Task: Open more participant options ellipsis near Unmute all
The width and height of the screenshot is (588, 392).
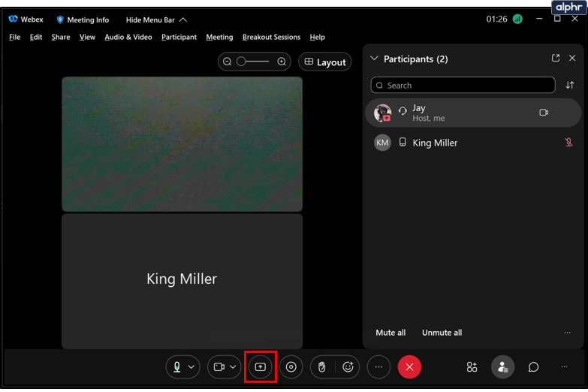Action: [568, 333]
